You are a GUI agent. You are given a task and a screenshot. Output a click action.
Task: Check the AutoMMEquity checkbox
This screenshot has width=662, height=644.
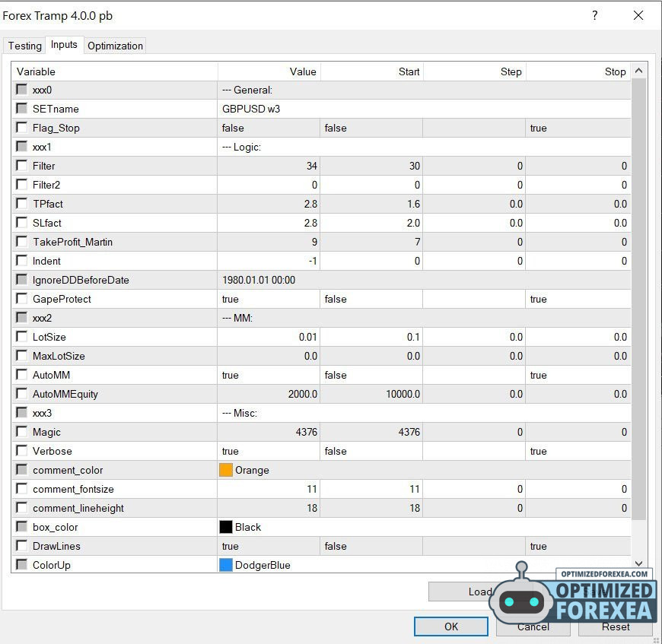[21, 394]
